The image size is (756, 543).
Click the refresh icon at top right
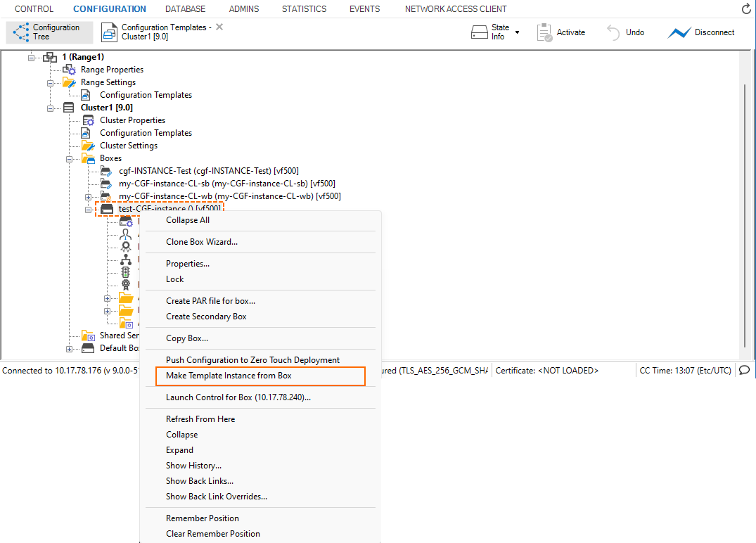click(746, 8)
